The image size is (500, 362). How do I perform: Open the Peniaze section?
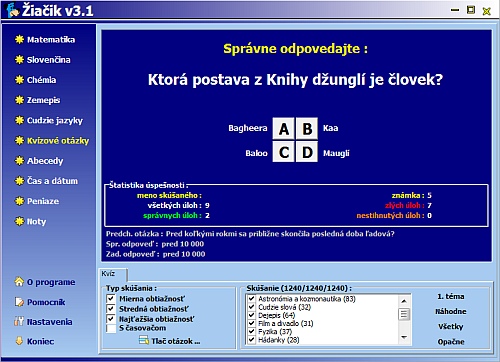click(x=43, y=201)
